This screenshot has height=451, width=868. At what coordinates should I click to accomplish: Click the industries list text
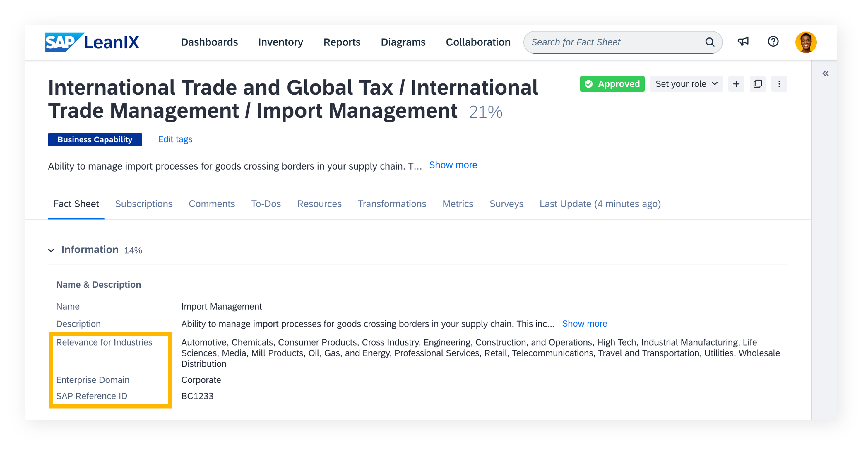(480, 353)
